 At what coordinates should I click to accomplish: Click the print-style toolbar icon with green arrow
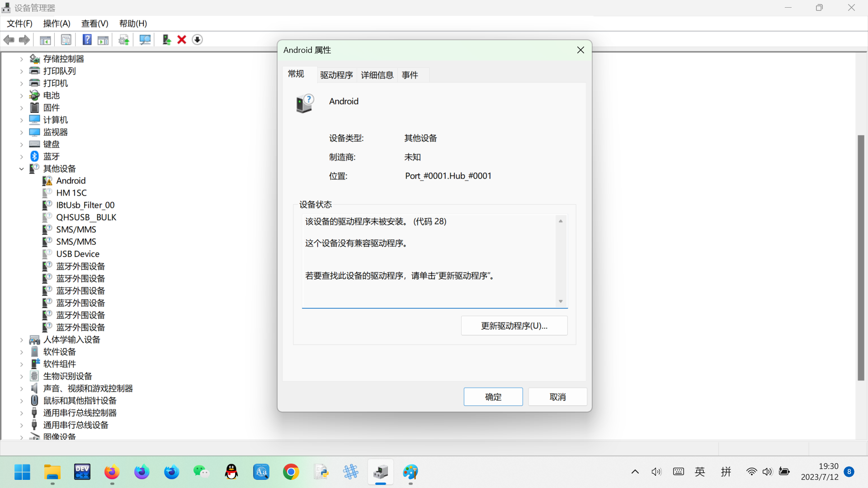coord(124,40)
